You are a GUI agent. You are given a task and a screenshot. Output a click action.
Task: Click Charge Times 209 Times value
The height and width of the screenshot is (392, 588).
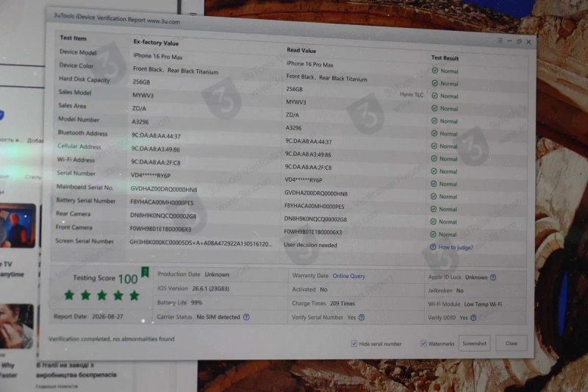click(x=343, y=304)
